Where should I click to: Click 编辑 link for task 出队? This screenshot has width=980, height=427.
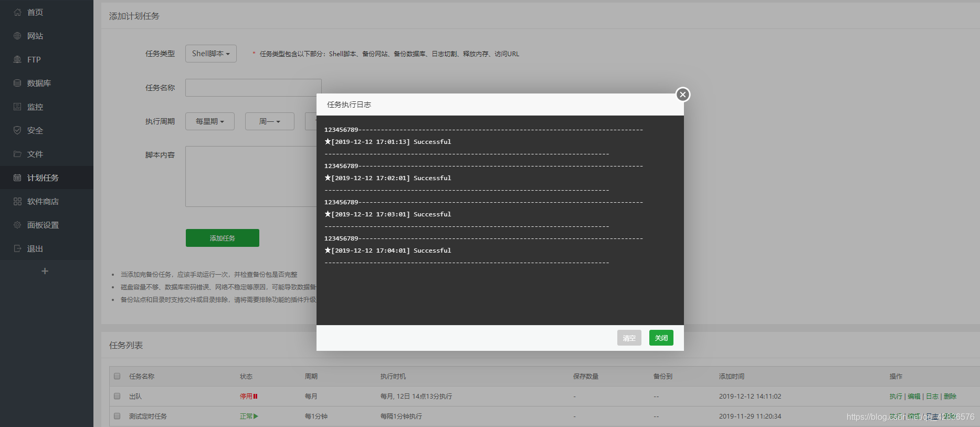(914, 397)
